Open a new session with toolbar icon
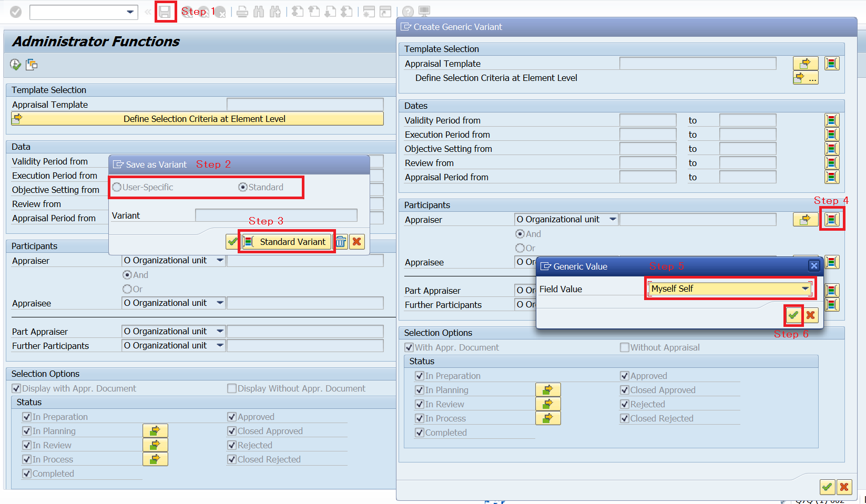 (369, 12)
